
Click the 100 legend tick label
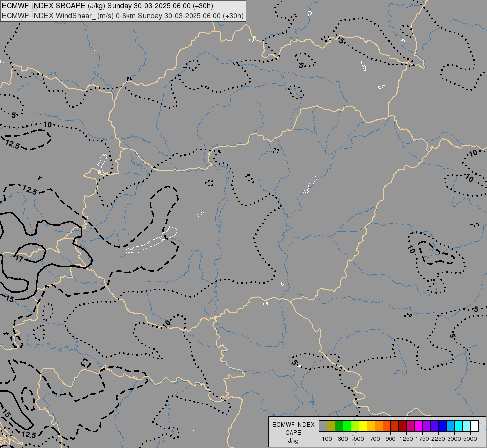click(x=327, y=439)
